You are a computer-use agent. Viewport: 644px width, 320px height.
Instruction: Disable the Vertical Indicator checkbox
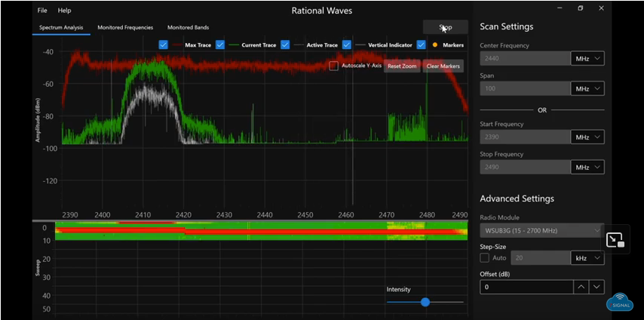pos(346,45)
